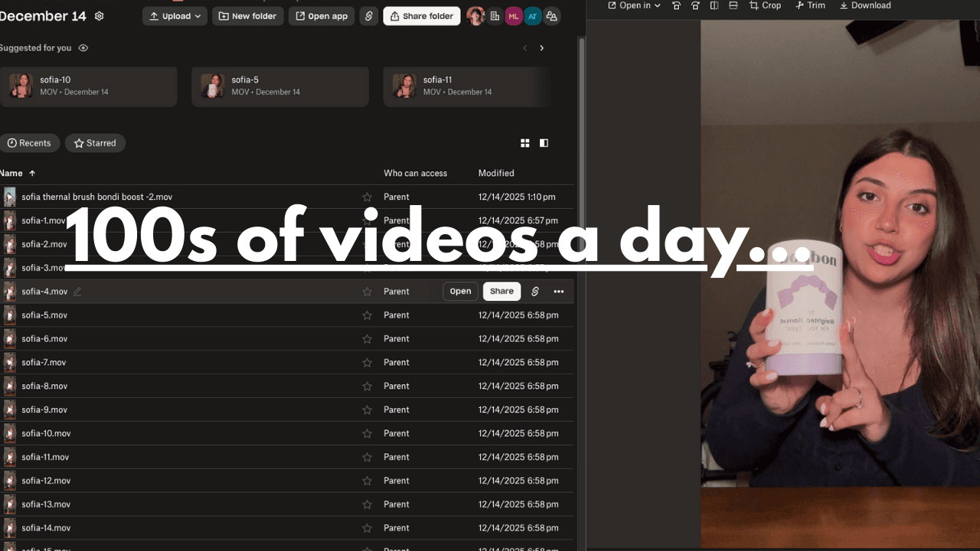Select the Crop tool in the preview toolbar

click(765, 5)
